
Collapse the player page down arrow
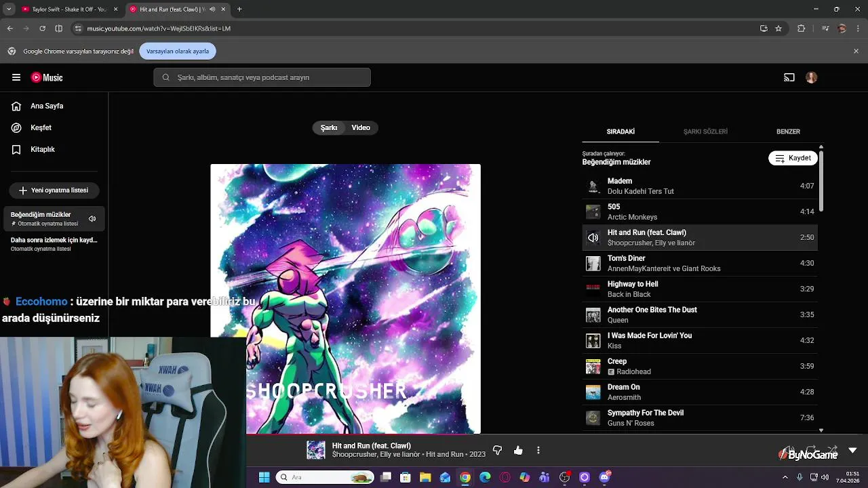(852, 450)
